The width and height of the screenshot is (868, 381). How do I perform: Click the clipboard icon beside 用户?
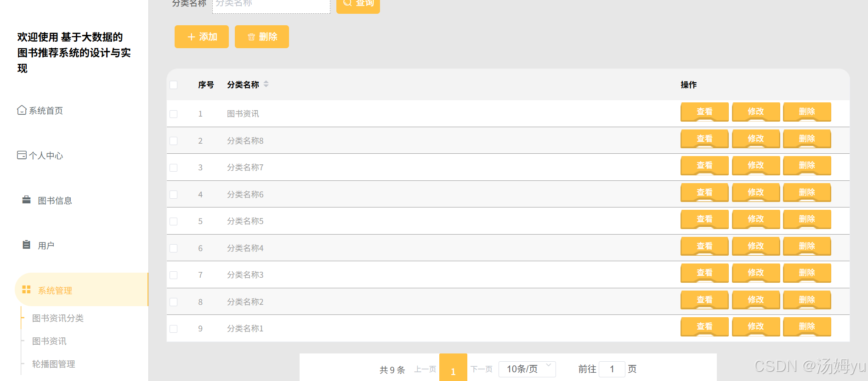pos(27,245)
